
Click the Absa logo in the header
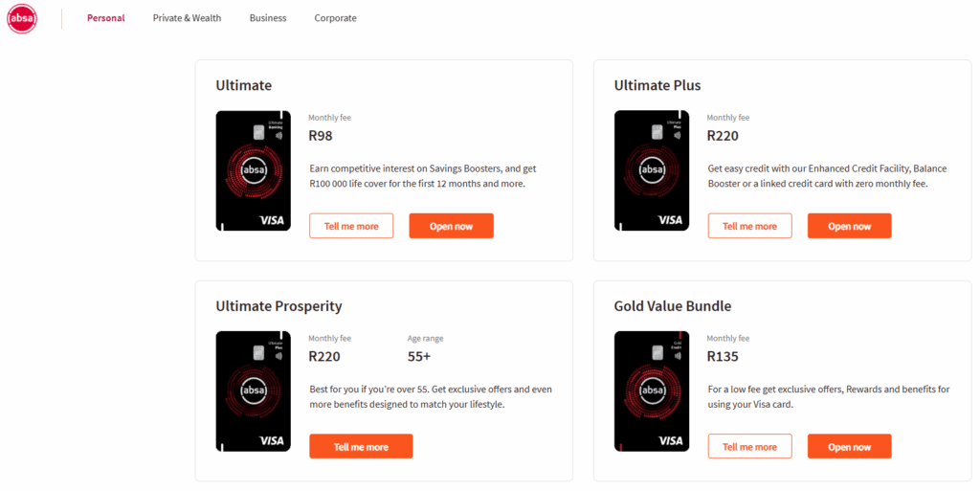tap(22, 18)
